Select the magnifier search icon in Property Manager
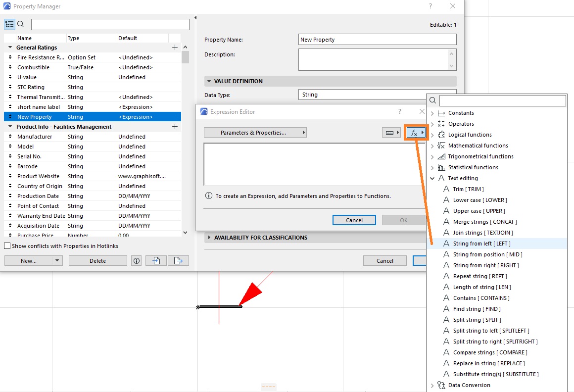This screenshot has width=574, height=392. (20, 24)
